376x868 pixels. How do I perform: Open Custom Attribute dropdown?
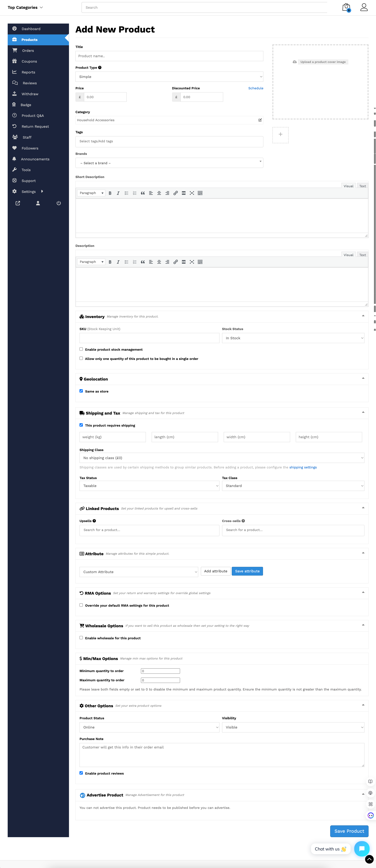tap(139, 572)
